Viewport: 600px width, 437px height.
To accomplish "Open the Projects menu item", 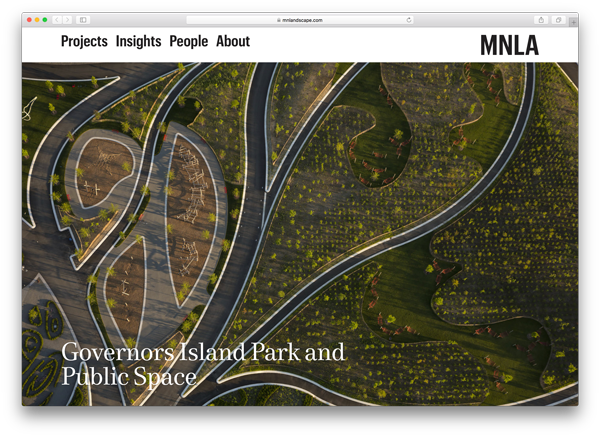I will click(x=84, y=42).
